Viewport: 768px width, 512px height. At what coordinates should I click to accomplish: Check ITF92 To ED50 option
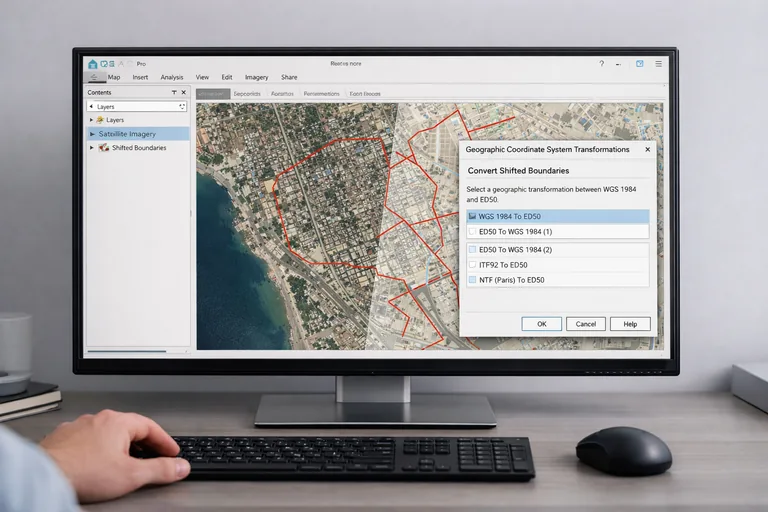[473, 265]
